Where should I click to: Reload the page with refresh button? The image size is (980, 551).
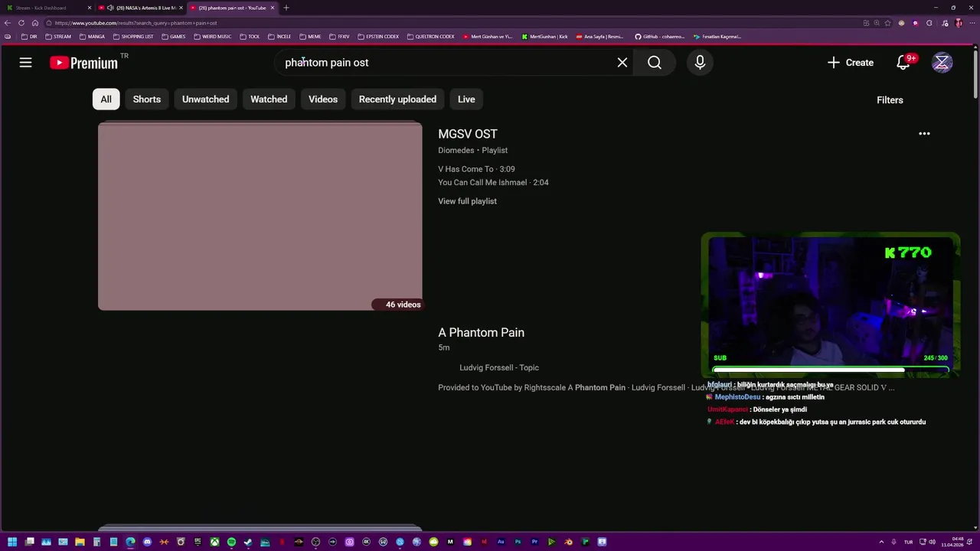pos(21,23)
